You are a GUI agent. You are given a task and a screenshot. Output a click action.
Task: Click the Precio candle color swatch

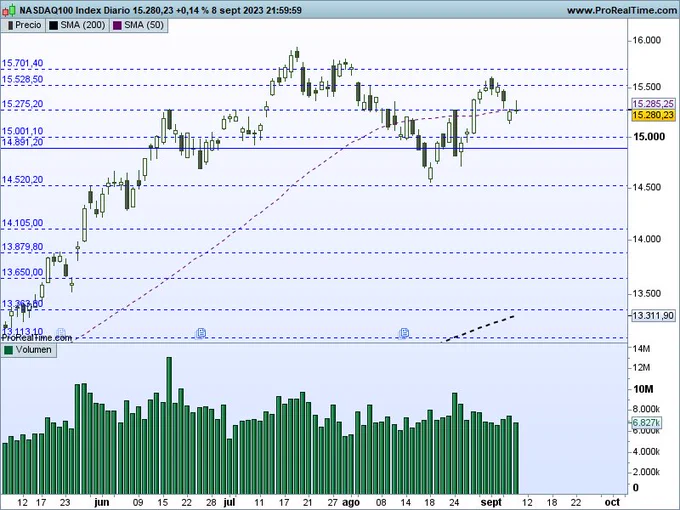(10, 26)
